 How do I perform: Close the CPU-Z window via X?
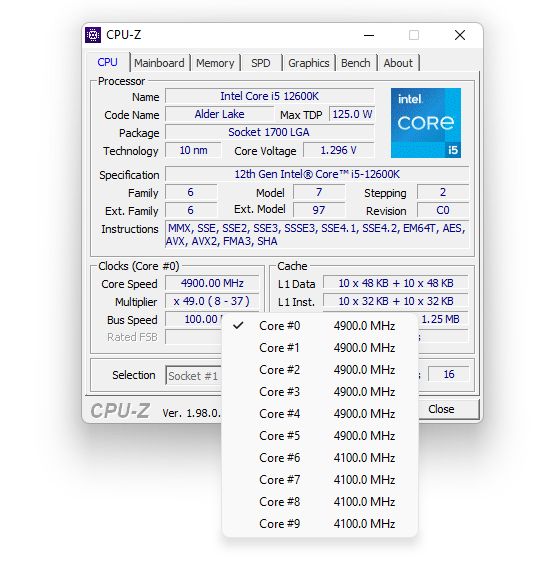[460, 35]
